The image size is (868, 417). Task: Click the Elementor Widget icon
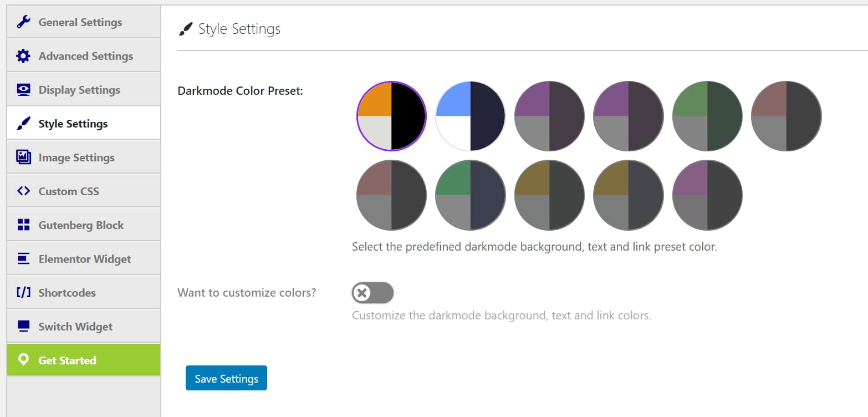(23, 259)
